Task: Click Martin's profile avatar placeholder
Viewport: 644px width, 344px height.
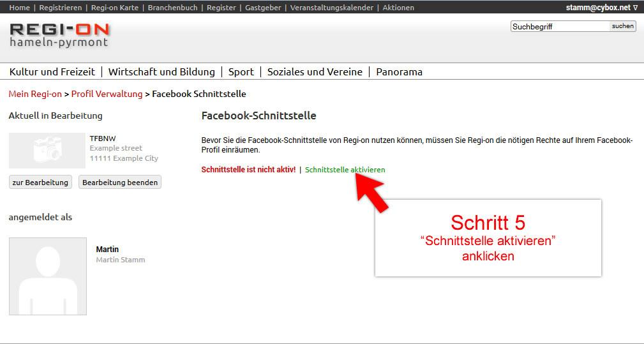Action: pos(48,276)
